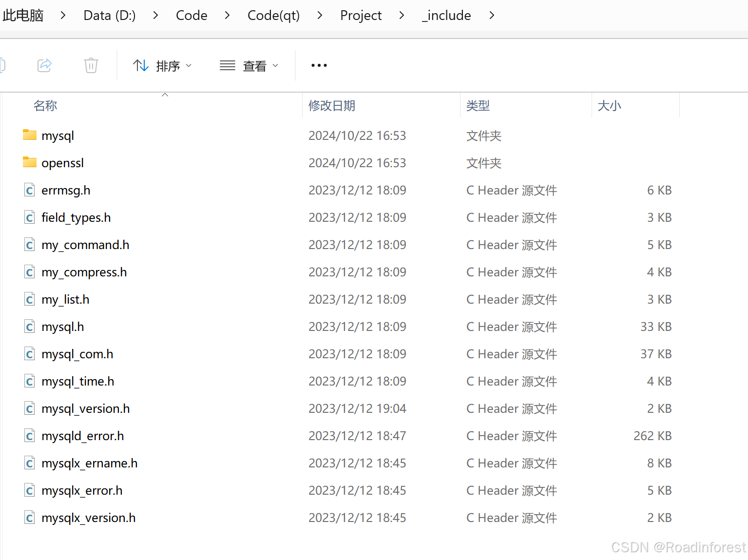
Task: Select the my_command.h file name
Action: point(85,245)
